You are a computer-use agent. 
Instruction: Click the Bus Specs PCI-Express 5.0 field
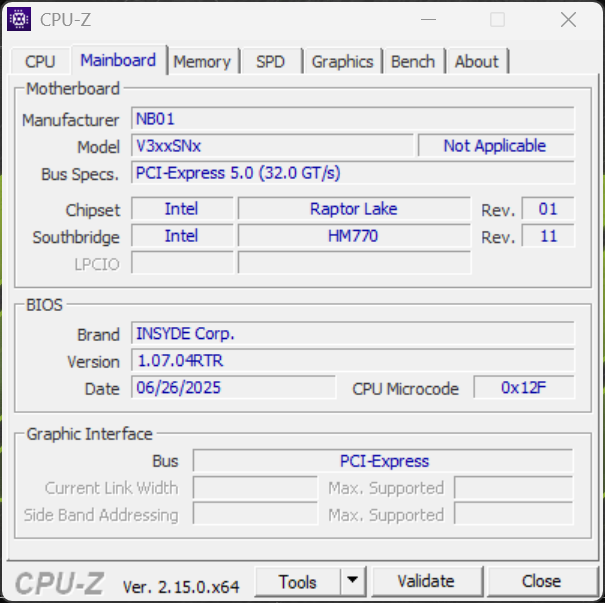click(x=353, y=172)
